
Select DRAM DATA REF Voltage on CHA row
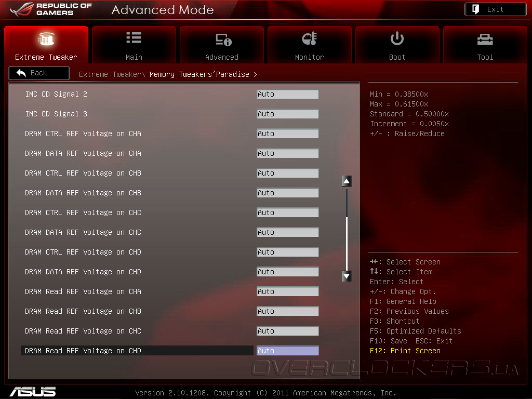83,153
